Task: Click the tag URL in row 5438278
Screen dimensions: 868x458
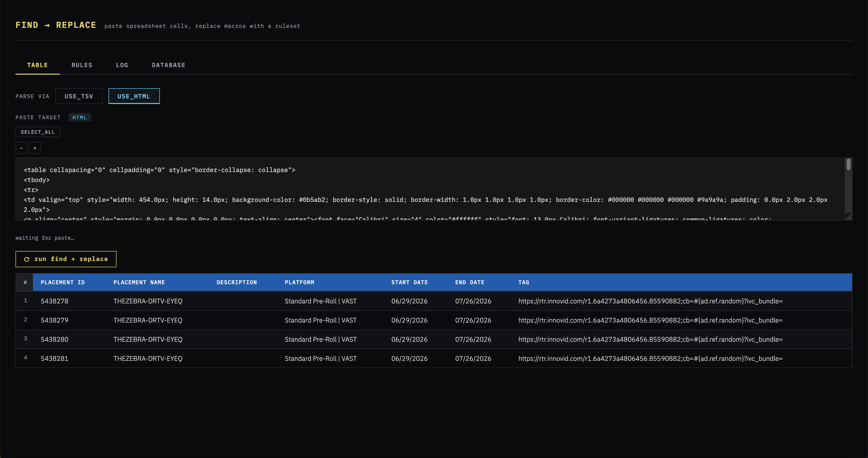Action: [650, 301]
